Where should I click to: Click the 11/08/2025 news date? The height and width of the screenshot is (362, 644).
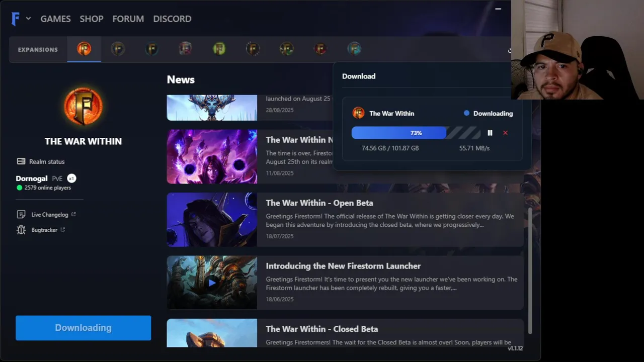(280, 173)
